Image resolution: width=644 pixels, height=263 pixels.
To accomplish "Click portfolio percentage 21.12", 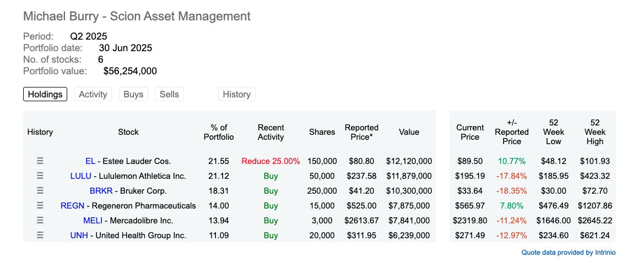I will click(219, 176).
